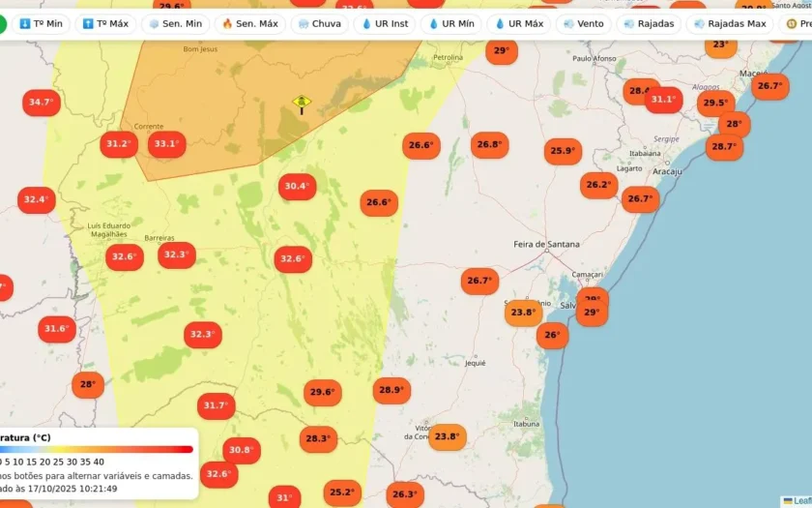This screenshot has height=508, width=812.
Task: Select the Rajadas Max button
Action: [x=730, y=24]
